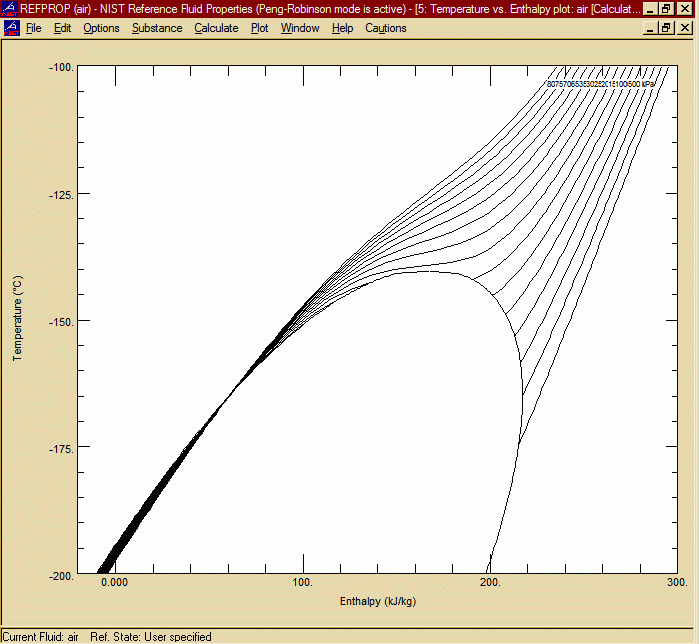Viewport: 699px width, 644px height.
Task: Select the kPa isobar pressure labels
Action: pyautogui.click(x=600, y=84)
